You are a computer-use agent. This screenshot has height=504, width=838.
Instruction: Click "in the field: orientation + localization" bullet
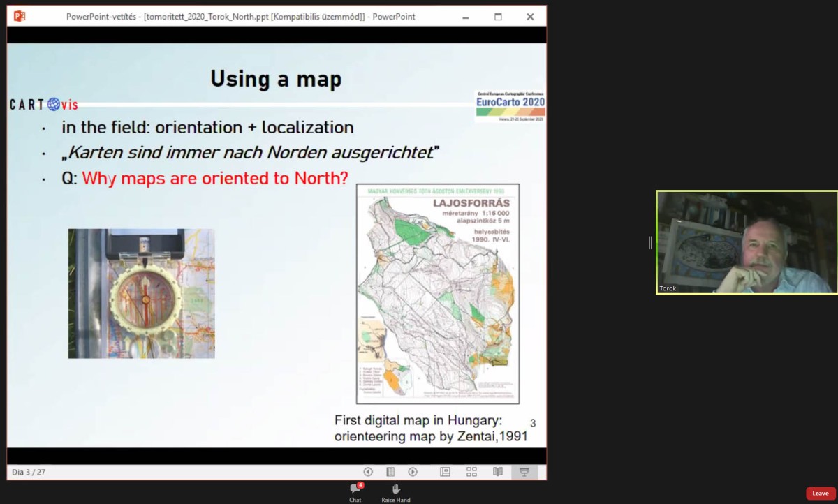[x=207, y=128]
